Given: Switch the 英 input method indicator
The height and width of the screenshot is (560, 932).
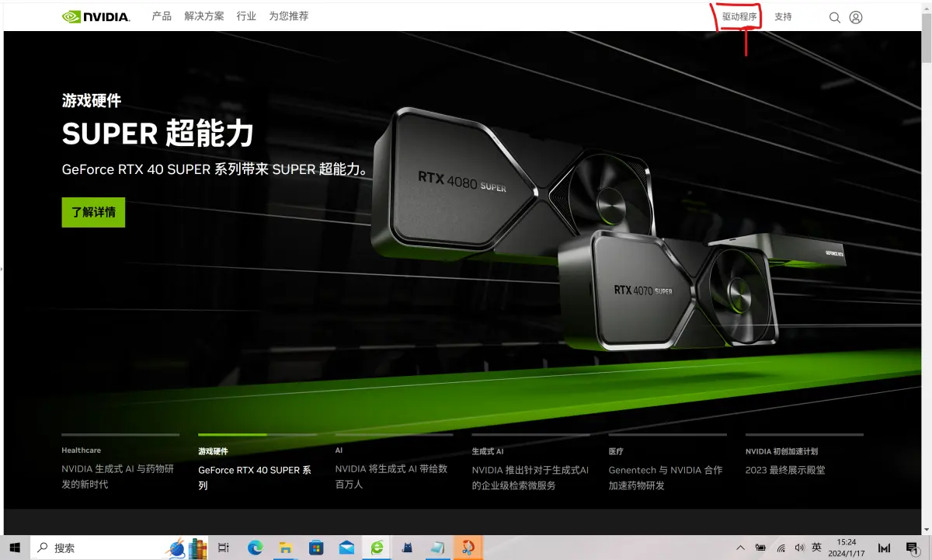Looking at the screenshot, I should (817, 548).
